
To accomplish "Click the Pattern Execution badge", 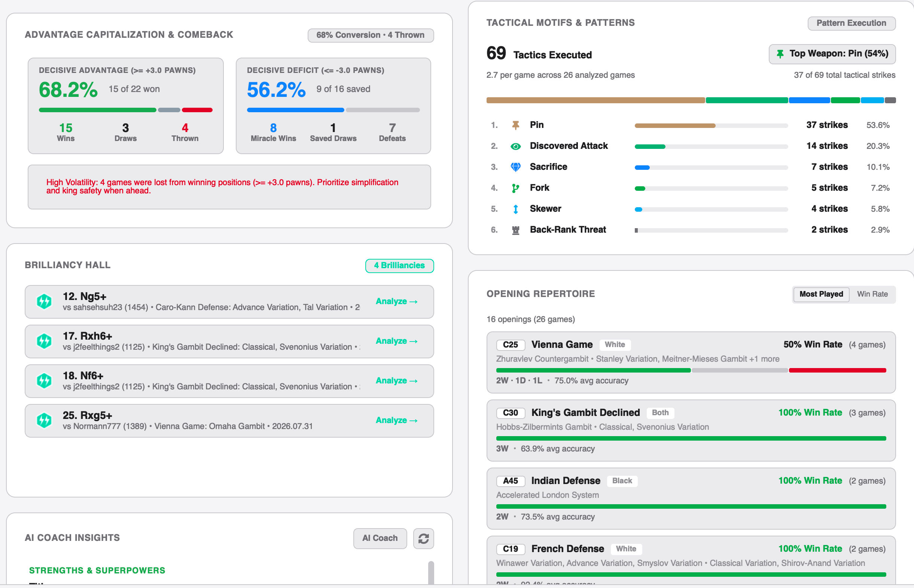I will click(x=851, y=23).
